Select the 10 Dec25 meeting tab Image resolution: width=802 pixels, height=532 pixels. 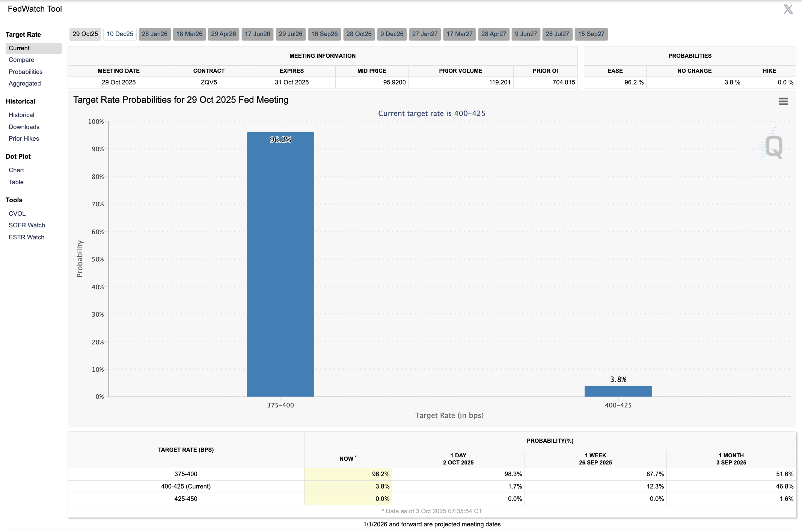[x=120, y=34]
